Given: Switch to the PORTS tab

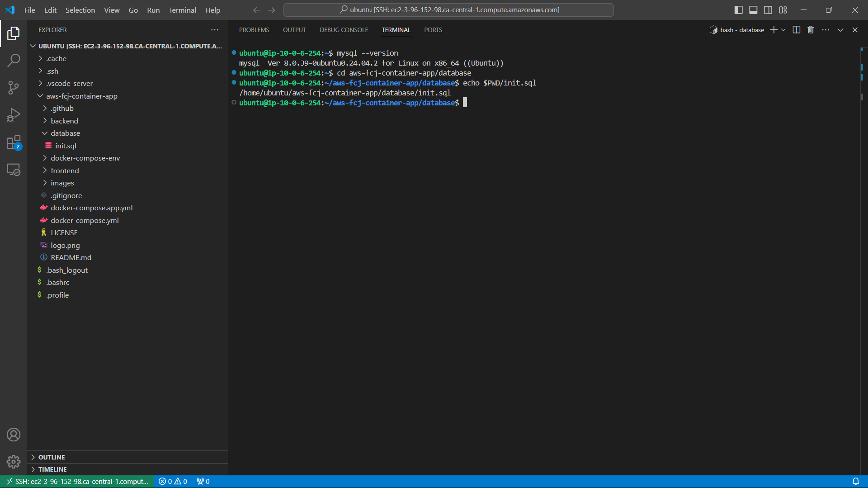Looking at the screenshot, I should pyautogui.click(x=433, y=30).
